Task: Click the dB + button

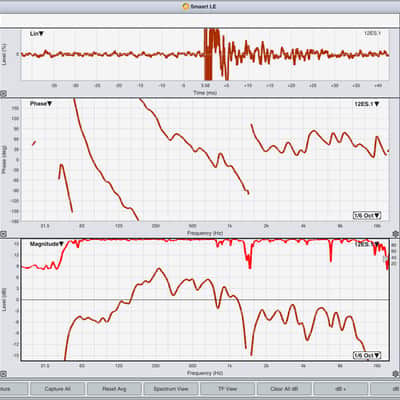Action: click(341, 389)
